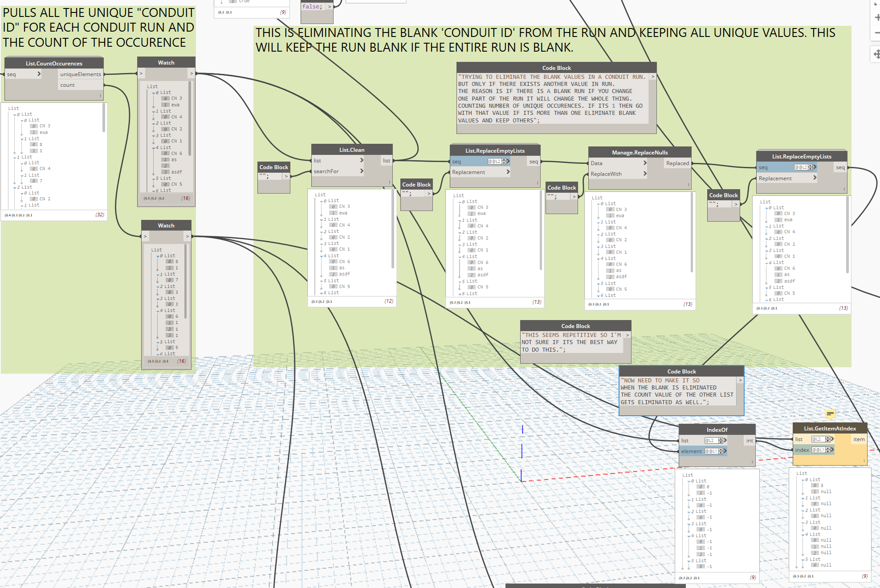Click searchFor port chevron on List.Clean
Screen dimensions: 880x588
[362, 171]
